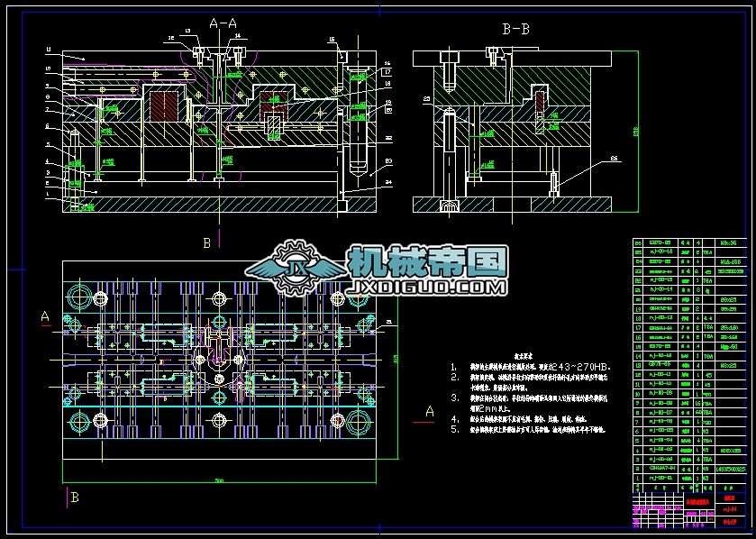Click the yellow "B" cut marker above plan view

[x=207, y=243]
